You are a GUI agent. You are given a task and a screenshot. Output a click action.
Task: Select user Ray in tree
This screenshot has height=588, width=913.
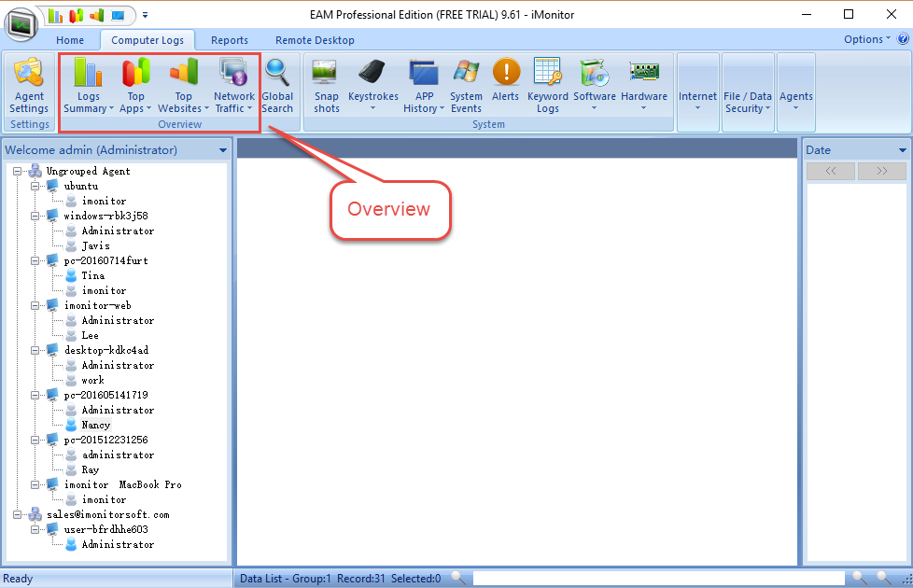tap(90, 469)
